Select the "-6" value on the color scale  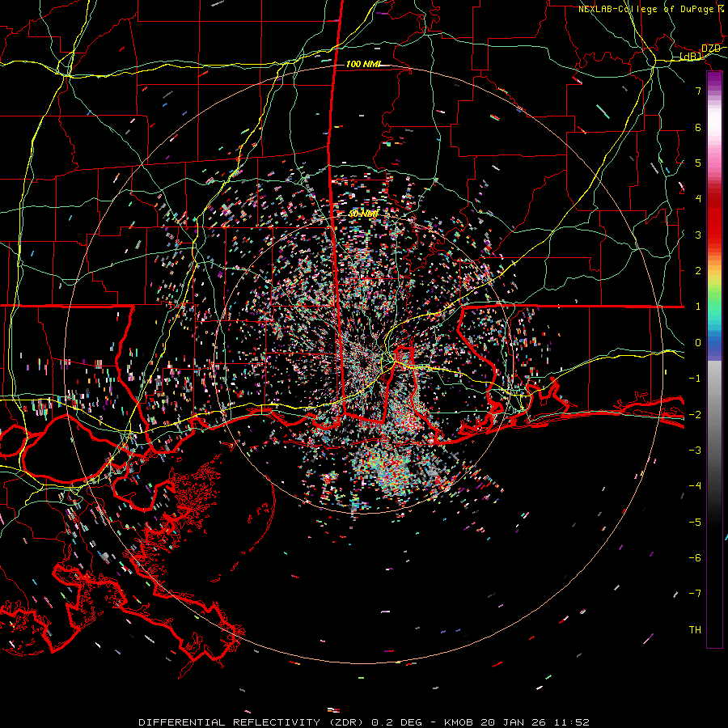tap(695, 558)
